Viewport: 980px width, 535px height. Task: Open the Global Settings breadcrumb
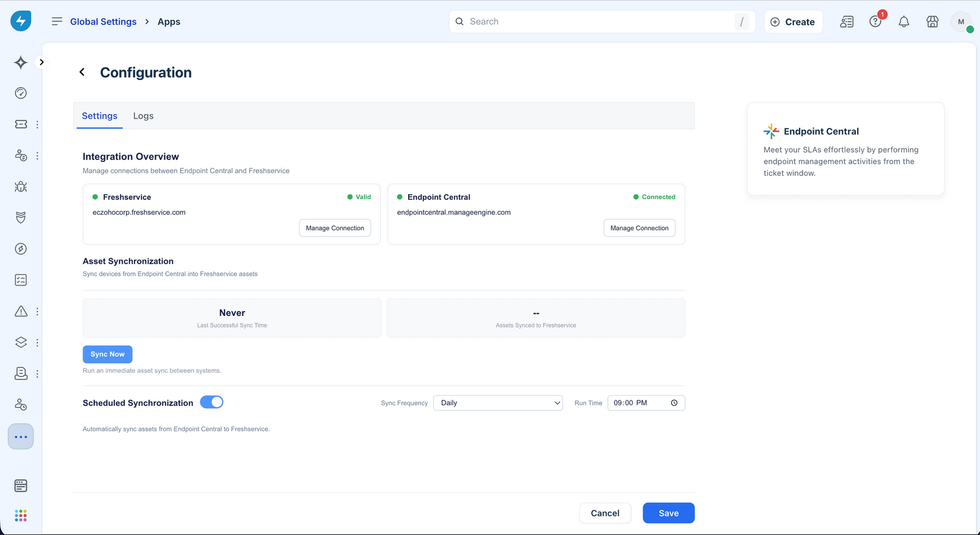click(103, 22)
